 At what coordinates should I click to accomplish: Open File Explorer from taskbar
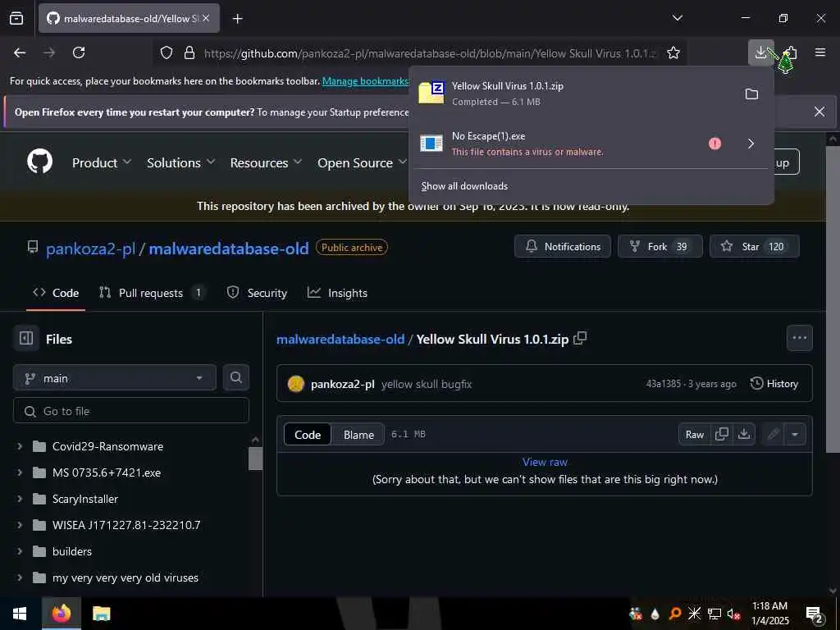coord(101,614)
